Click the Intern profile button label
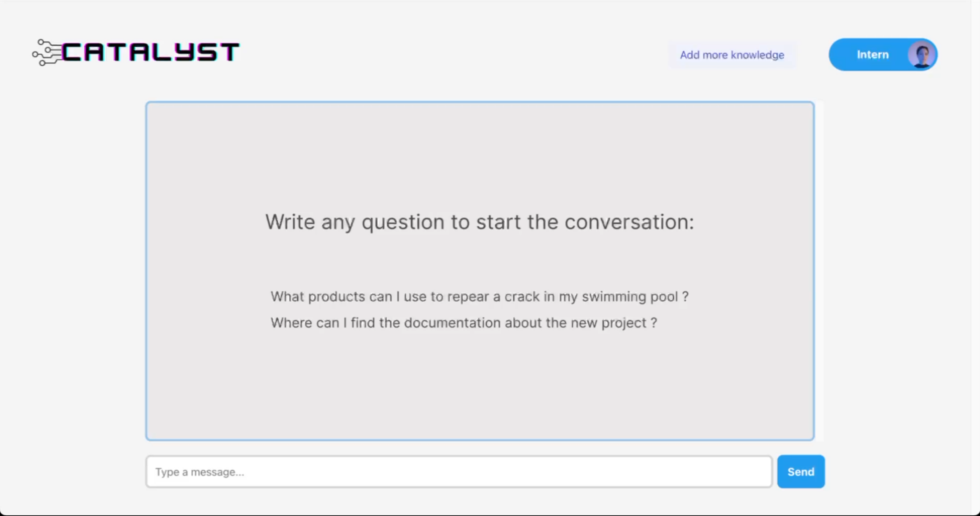Viewport: 980px width, 516px height. pyautogui.click(x=872, y=55)
